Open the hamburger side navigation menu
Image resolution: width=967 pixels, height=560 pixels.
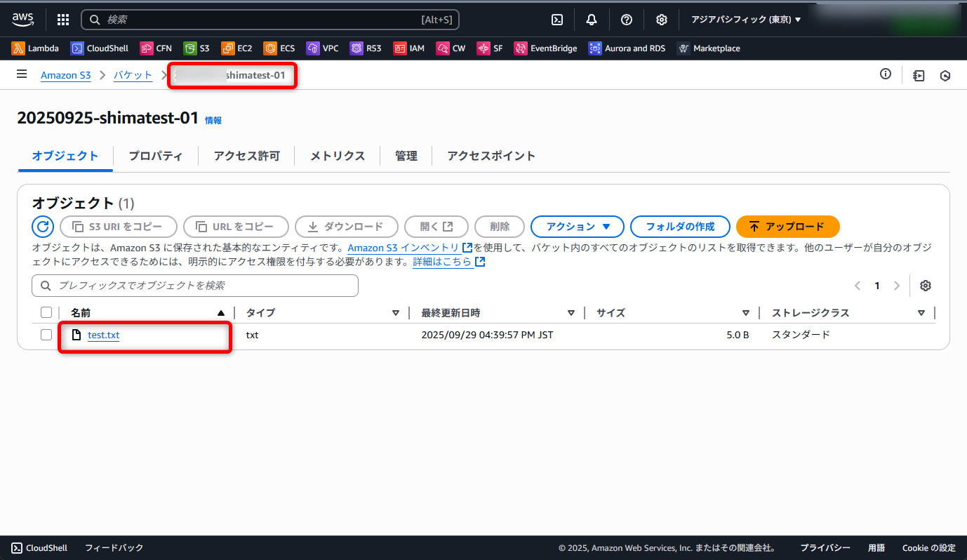(22, 74)
